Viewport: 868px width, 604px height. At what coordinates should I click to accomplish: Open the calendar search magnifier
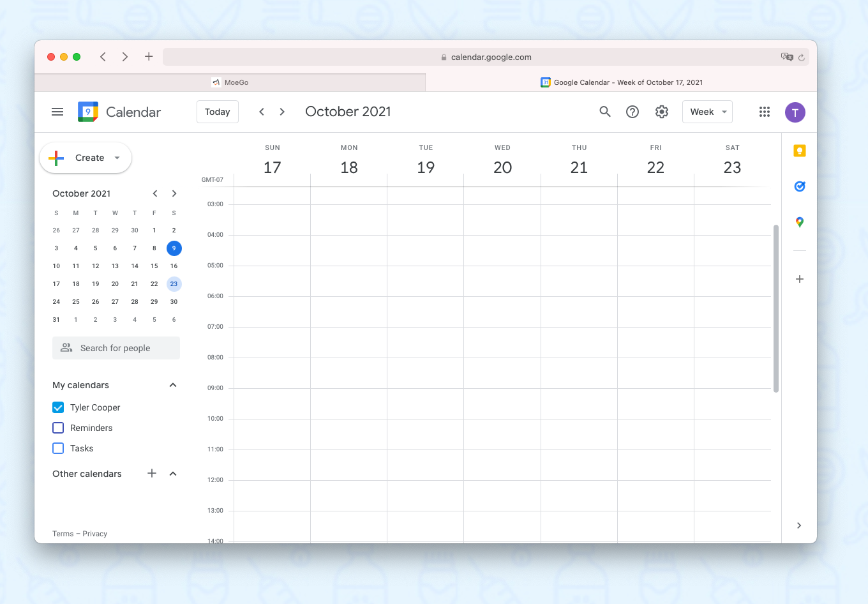coord(605,112)
